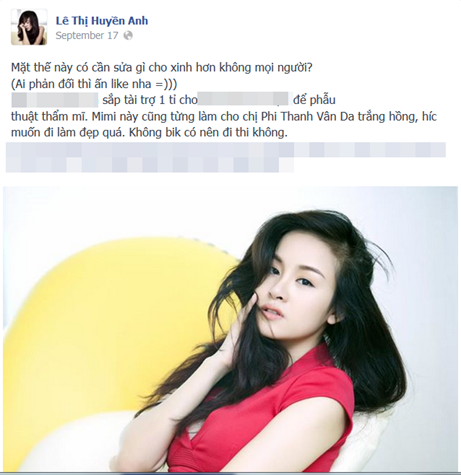
Task: Click the blurred tagged name before "sắp tài trợ"
Action: (55, 100)
